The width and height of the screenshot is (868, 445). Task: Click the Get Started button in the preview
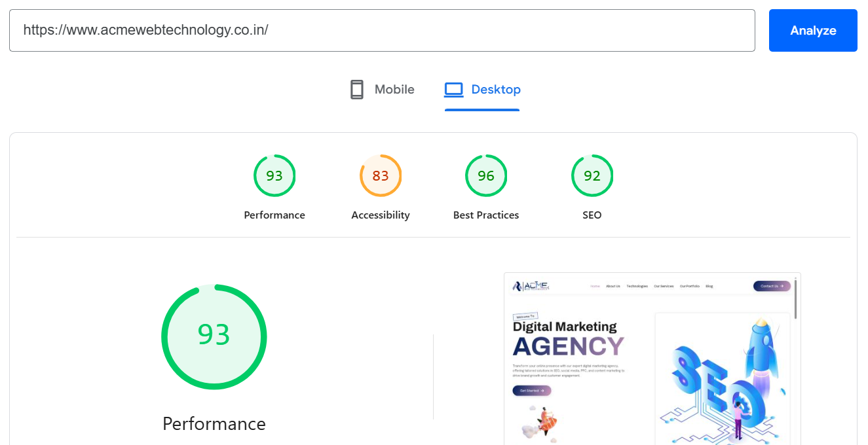click(x=532, y=390)
